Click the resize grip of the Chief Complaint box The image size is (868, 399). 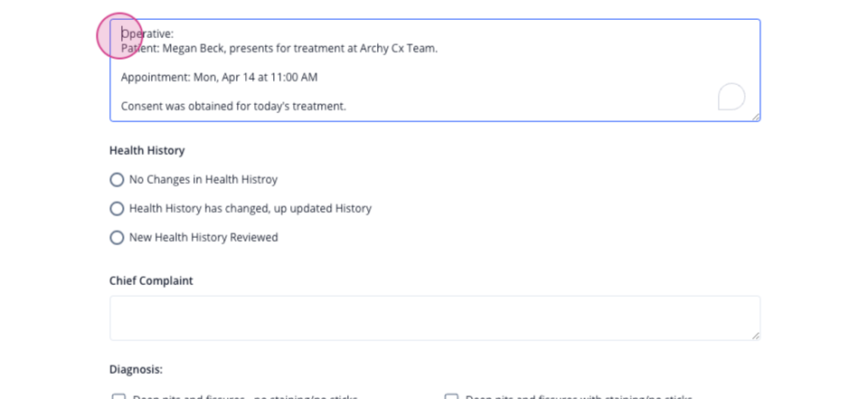pos(756,336)
